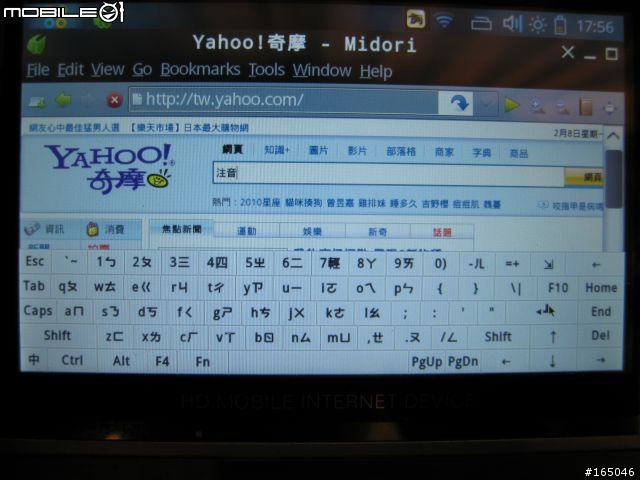Click the green play/go arrow icon
Viewport: 640px width, 480px height.
point(512,105)
